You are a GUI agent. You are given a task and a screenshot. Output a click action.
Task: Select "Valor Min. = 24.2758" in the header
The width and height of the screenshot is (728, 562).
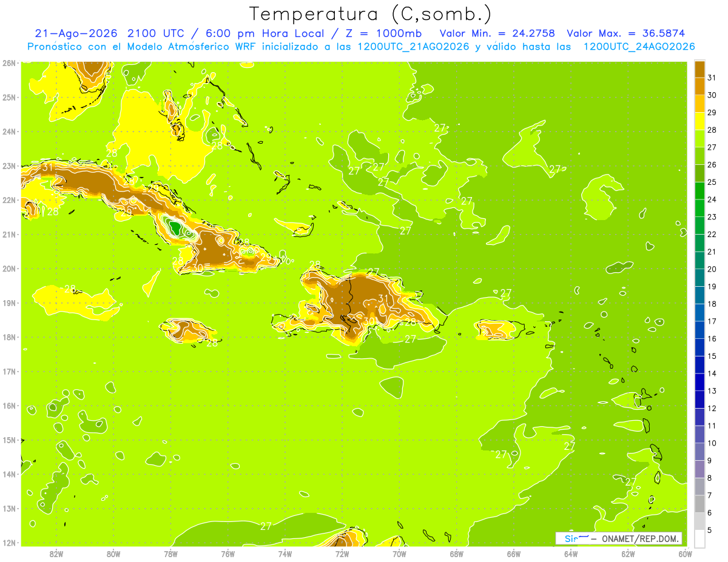[x=498, y=33]
